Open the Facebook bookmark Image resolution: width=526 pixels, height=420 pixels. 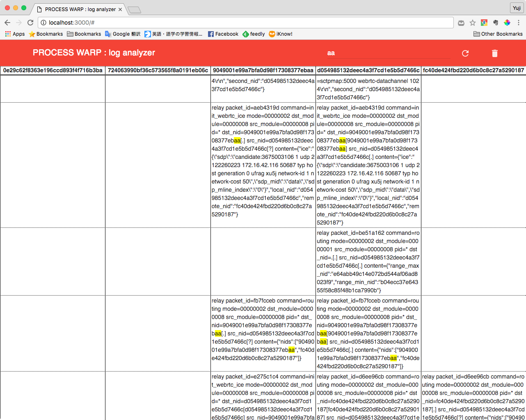pos(223,34)
